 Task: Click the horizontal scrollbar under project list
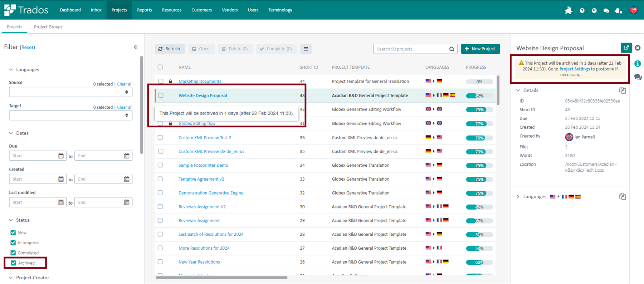(x=222, y=278)
